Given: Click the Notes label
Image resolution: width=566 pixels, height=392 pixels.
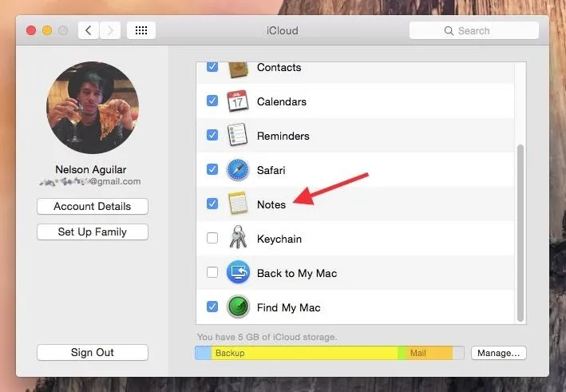Looking at the screenshot, I should click(x=271, y=204).
